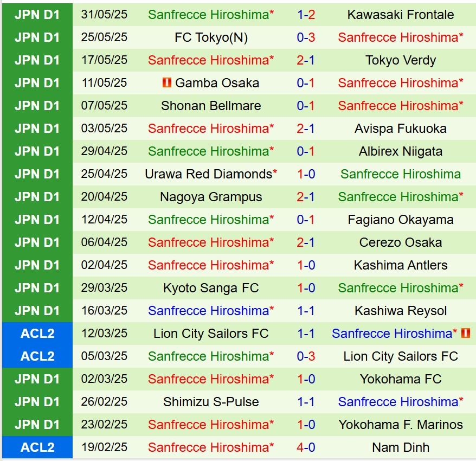Screen dimensions: 476x461
Task: Click the Yokohama F. Marinos team link
Action: [401, 425]
